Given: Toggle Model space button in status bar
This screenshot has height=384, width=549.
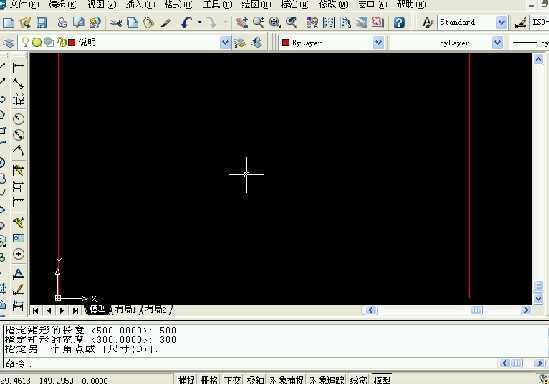Looking at the screenshot, I should click(382, 380).
